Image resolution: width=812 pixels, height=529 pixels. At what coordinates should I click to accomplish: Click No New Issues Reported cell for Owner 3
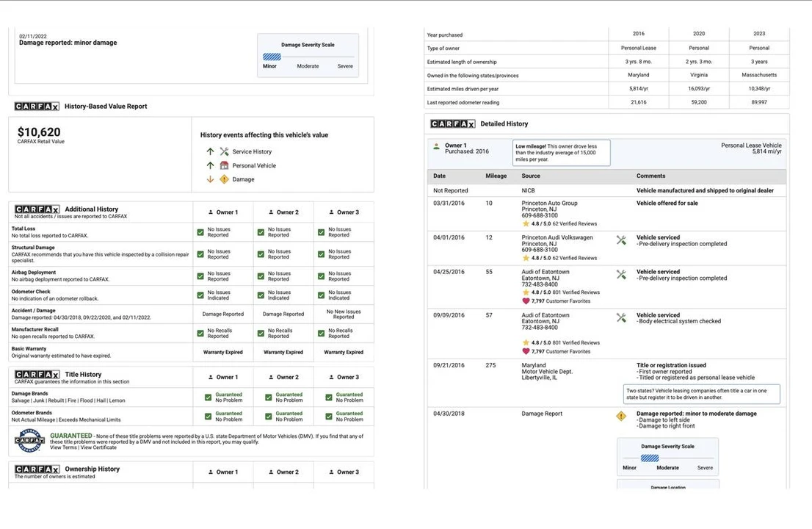(x=344, y=314)
